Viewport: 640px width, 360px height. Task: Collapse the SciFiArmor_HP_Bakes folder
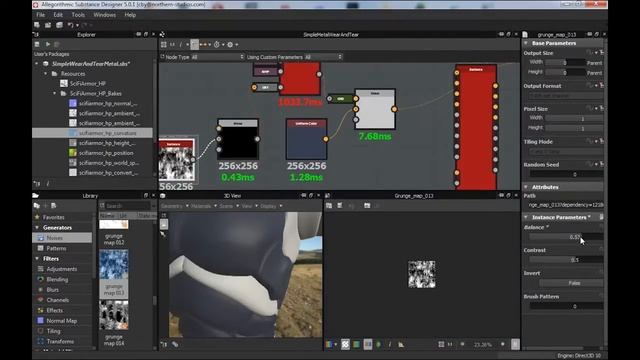[x=55, y=93]
